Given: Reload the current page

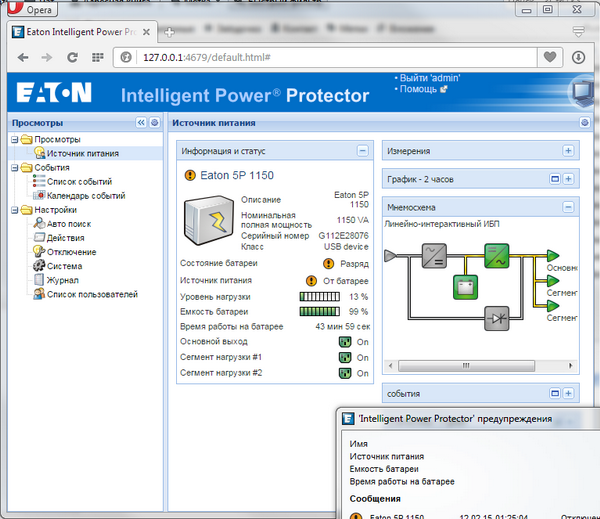Looking at the screenshot, I should (x=72, y=57).
